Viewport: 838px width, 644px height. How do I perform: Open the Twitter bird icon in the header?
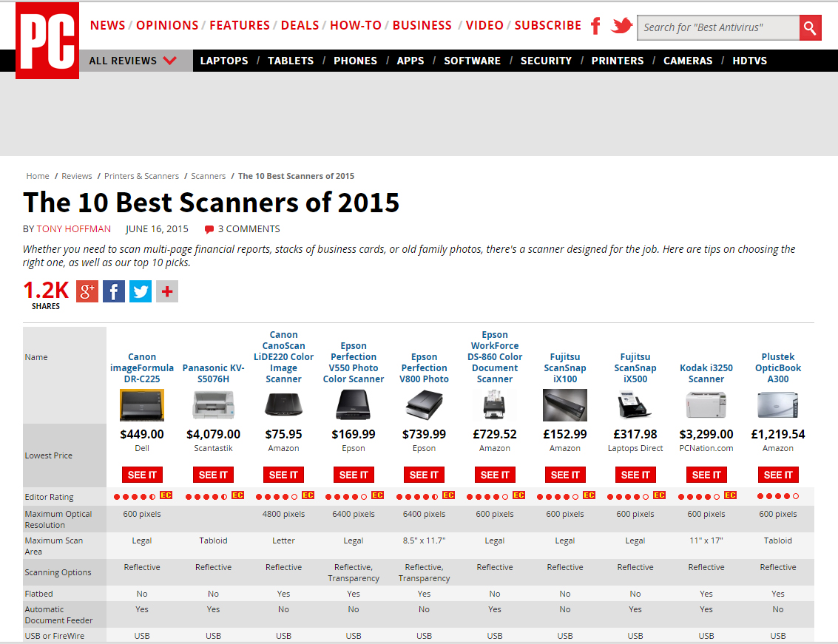(621, 25)
